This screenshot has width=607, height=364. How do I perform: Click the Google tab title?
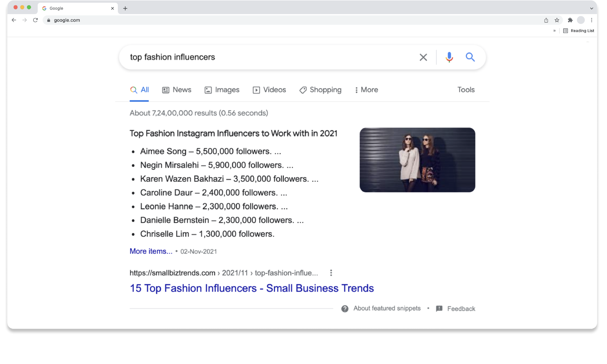(x=56, y=8)
